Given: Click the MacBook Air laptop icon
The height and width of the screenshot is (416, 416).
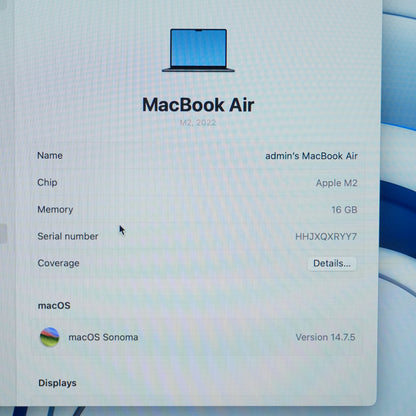Looking at the screenshot, I should click(x=198, y=50).
